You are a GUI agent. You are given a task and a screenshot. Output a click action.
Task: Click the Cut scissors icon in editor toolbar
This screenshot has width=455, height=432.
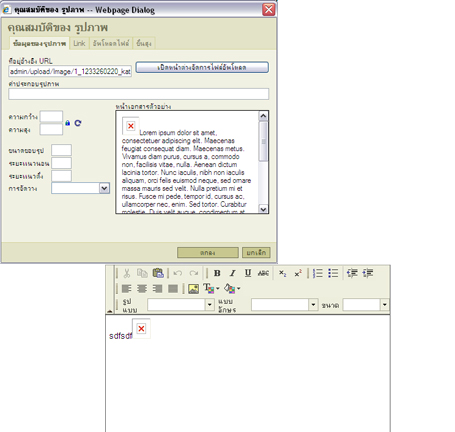tap(127, 273)
